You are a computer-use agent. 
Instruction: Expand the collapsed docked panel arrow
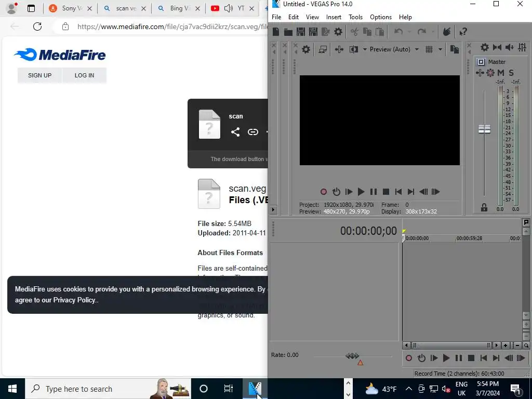pos(273,210)
